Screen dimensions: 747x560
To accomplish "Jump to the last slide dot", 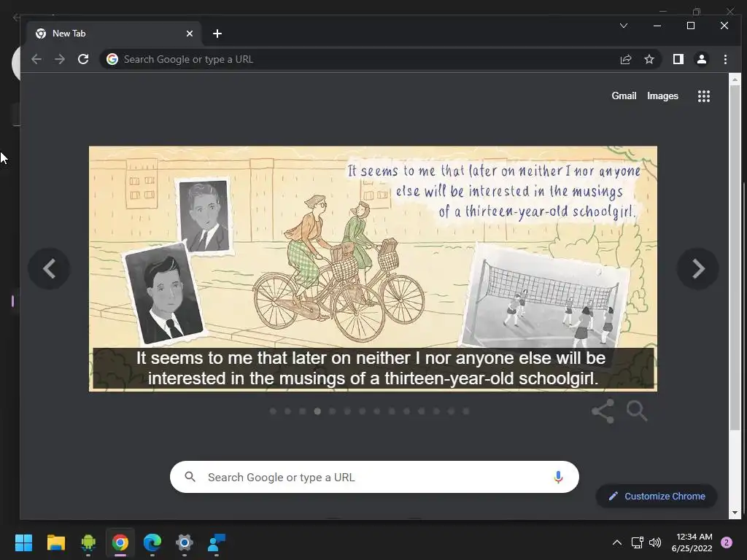I will click(466, 411).
